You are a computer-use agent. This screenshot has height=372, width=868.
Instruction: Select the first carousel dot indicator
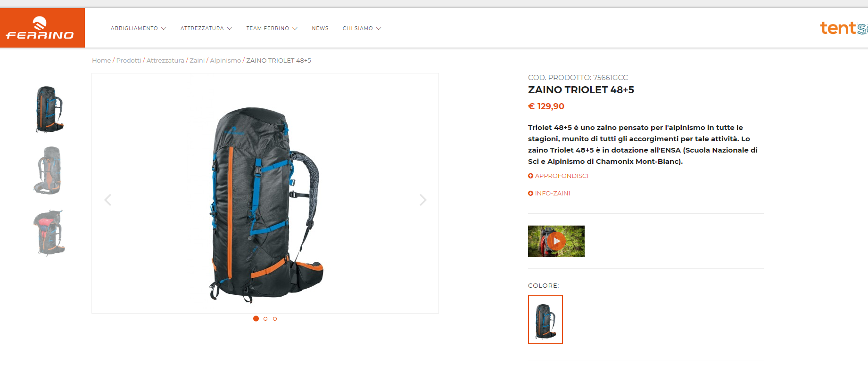(x=256, y=319)
